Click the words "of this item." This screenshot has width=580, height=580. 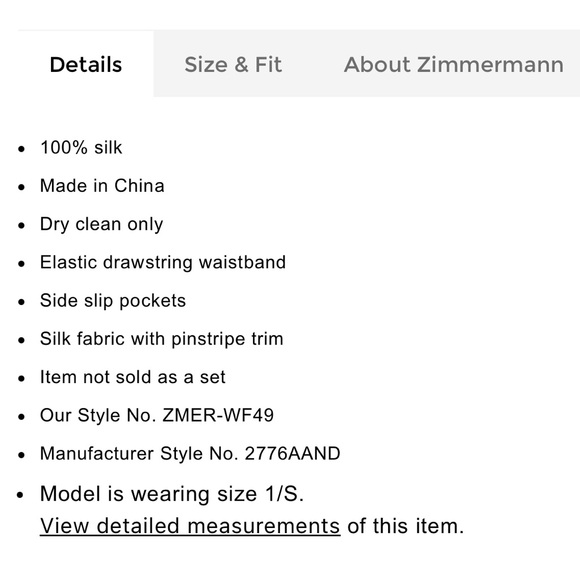[x=405, y=526]
